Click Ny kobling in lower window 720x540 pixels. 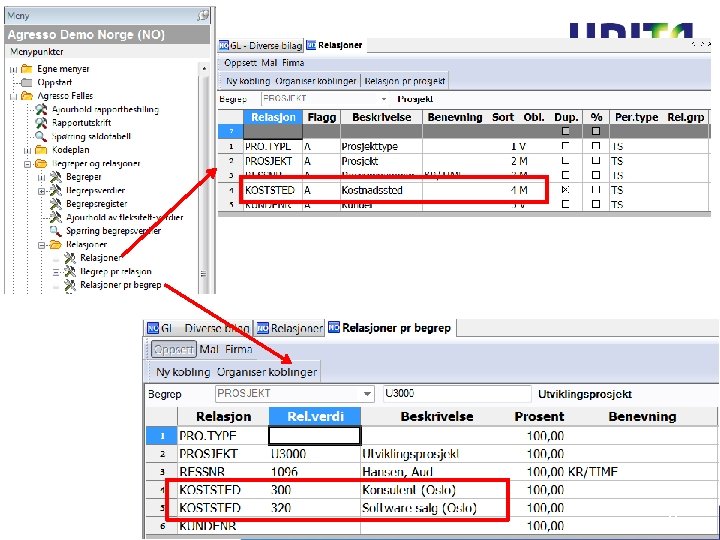pos(183,372)
